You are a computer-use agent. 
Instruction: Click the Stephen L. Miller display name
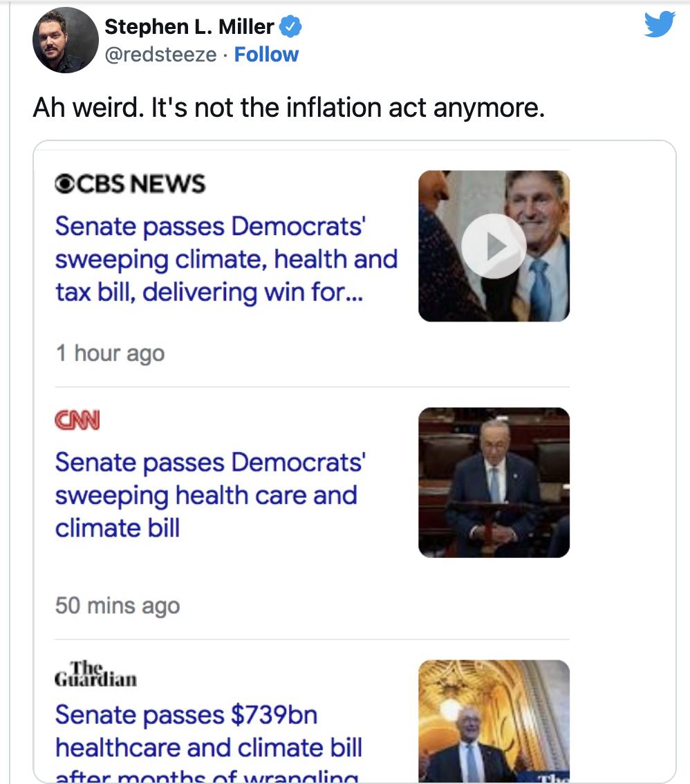pos(189,26)
